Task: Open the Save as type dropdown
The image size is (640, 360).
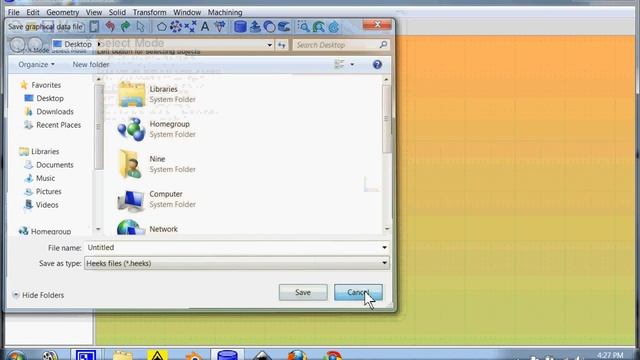Action: point(237,263)
